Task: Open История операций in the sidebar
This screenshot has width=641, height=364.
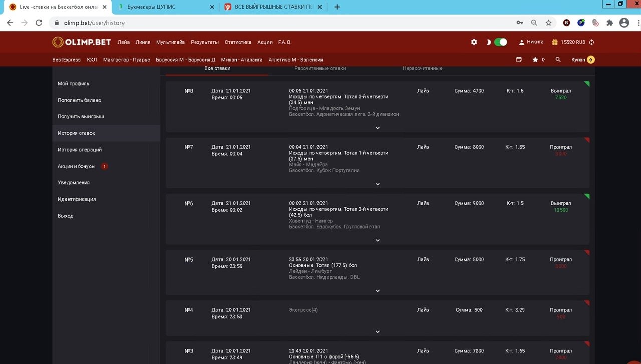Action: 79,150
